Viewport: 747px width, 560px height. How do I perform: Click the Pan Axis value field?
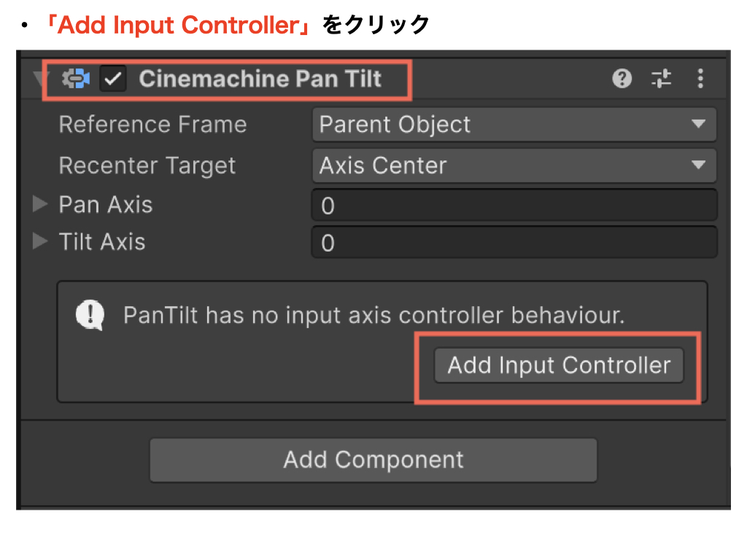(x=514, y=206)
